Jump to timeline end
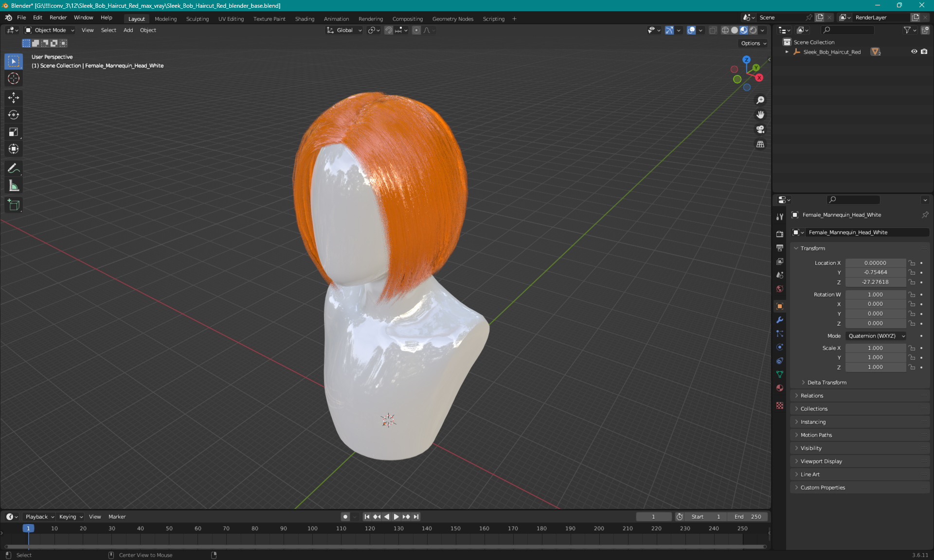Screen dimensions: 934x560 [416, 517]
